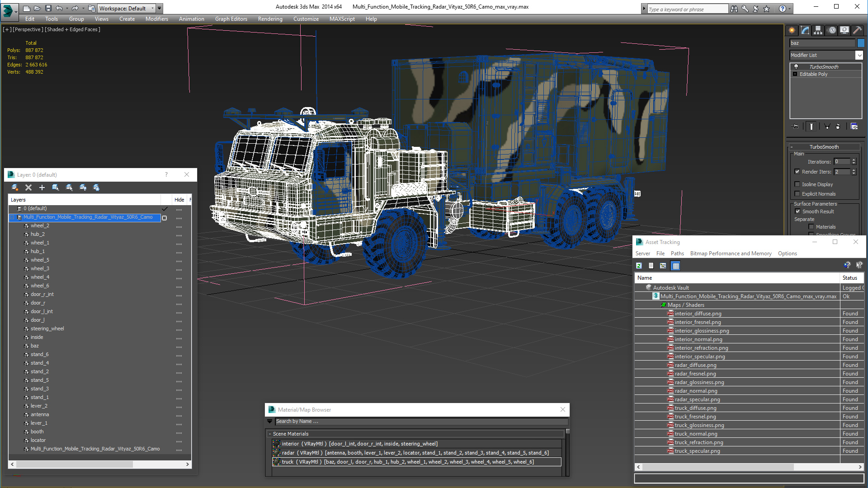Select Table View icon in Asset Tracking toolbar
The height and width of the screenshot is (488, 868).
pos(676,266)
